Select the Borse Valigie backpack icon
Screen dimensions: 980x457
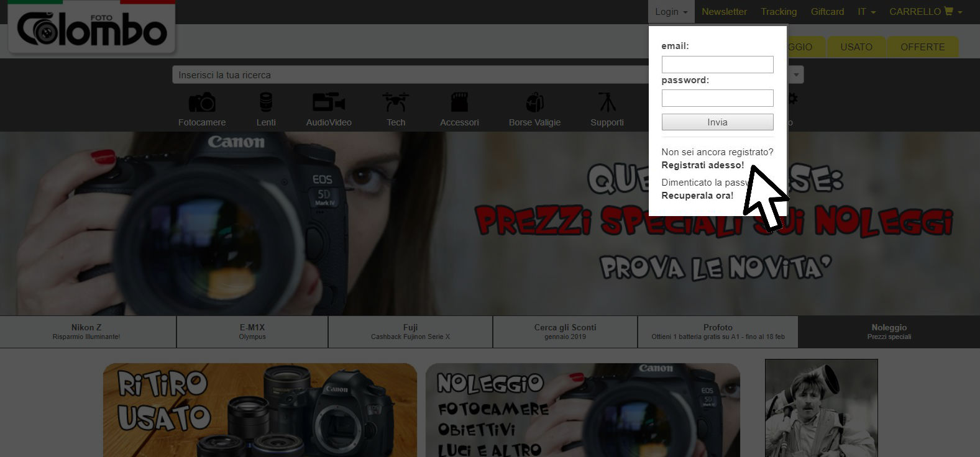tap(534, 102)
